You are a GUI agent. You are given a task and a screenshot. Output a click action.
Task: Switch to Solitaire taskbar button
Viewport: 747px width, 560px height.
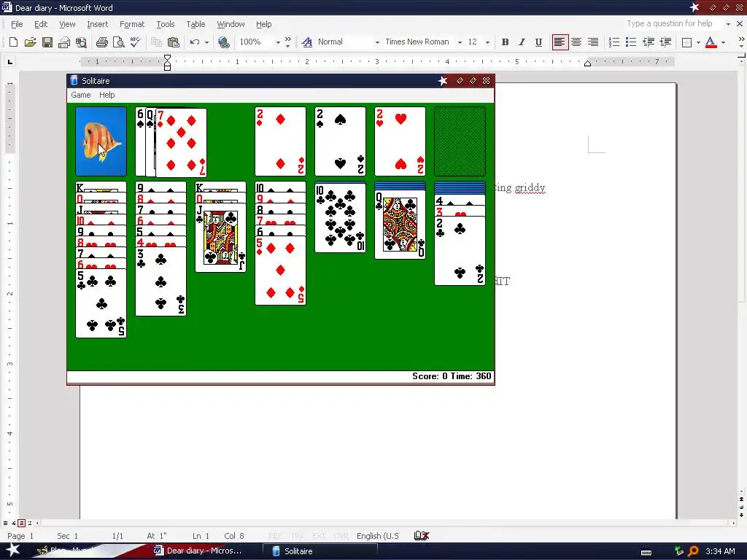[x=320, y=551]
